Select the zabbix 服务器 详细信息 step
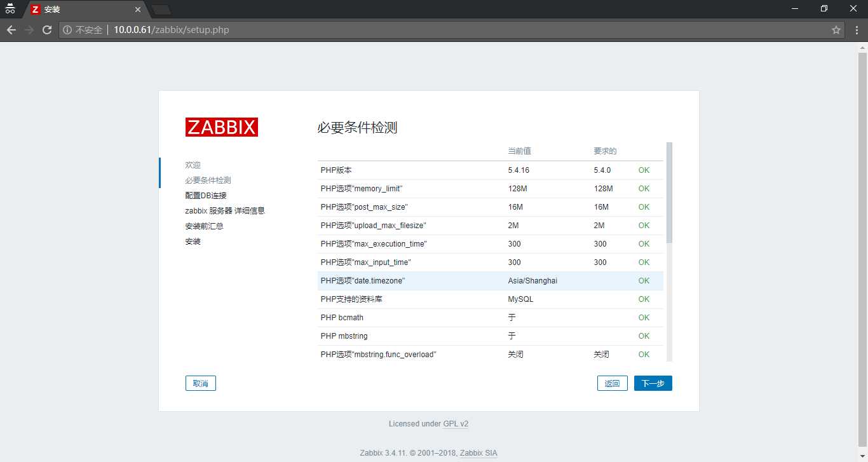The width and height of the screenshot is (868, 462). [x=225, y=210]
